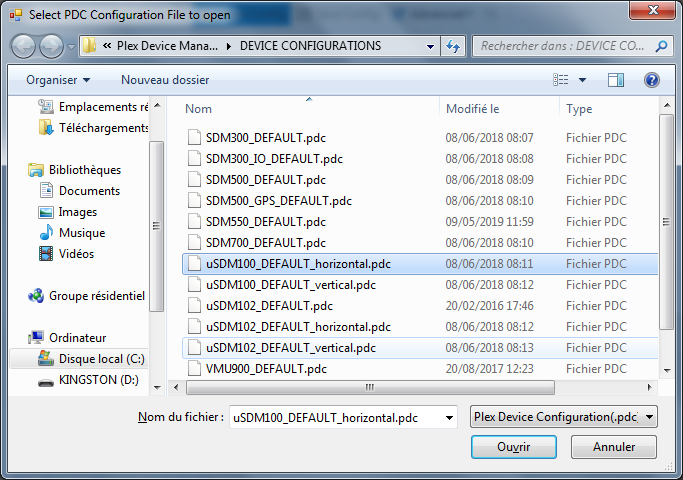Close the Select PDC Configuration File dialog

[653, 10]
